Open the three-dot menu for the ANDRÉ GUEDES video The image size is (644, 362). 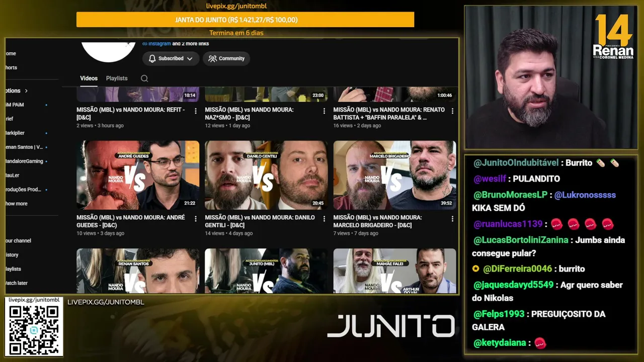tap(196, 219)
